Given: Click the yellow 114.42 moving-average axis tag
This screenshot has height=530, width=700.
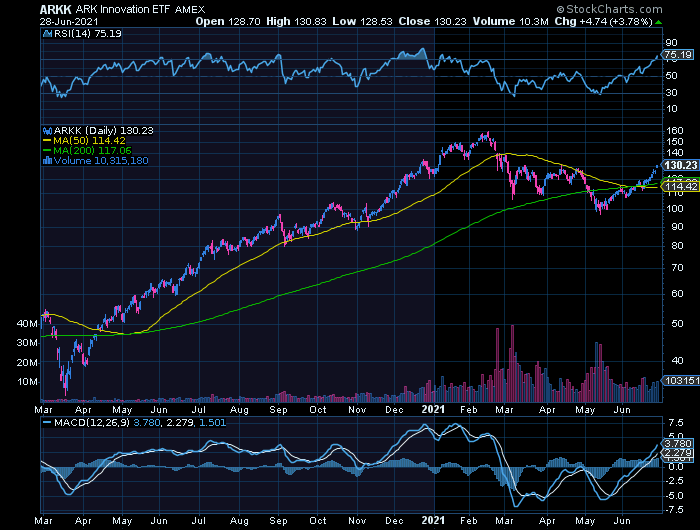Looking at the screenshot, I should [680, 187].
